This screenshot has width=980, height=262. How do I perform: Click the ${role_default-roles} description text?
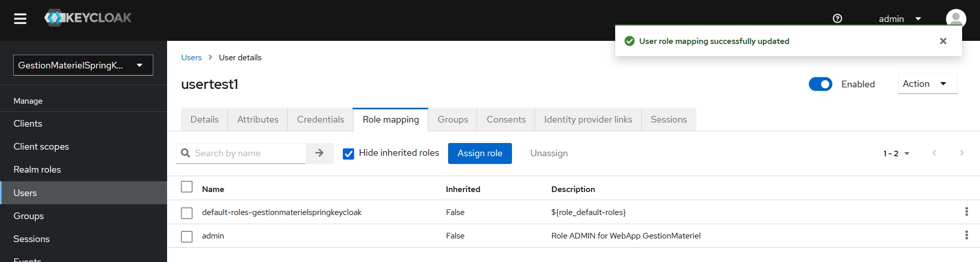(589, 212)
